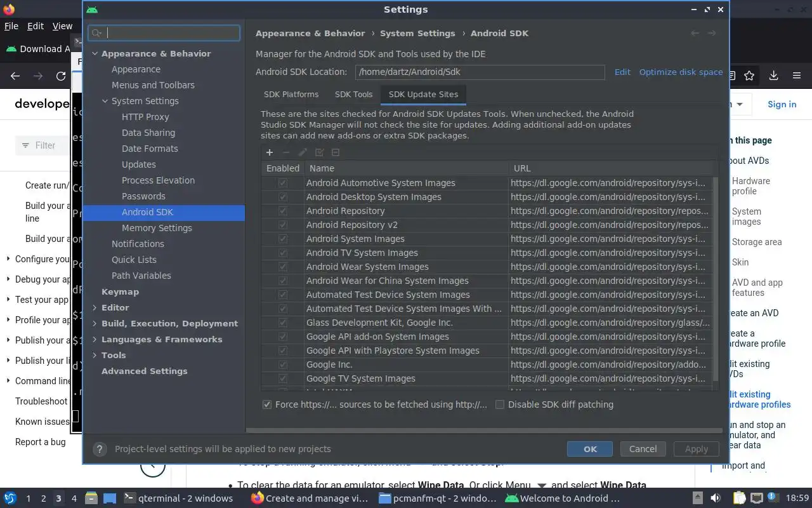Click the Firefox bookmark star icon
Viewport: 812px width, 508px height.
749,76
